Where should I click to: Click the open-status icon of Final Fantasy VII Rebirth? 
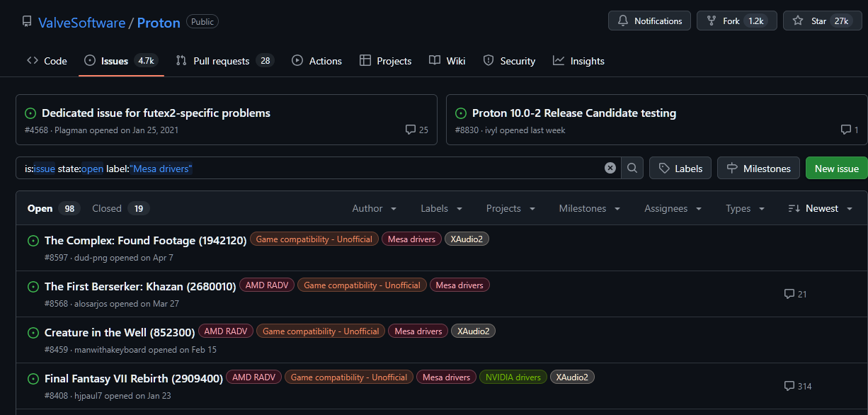(x=33, y=379)
